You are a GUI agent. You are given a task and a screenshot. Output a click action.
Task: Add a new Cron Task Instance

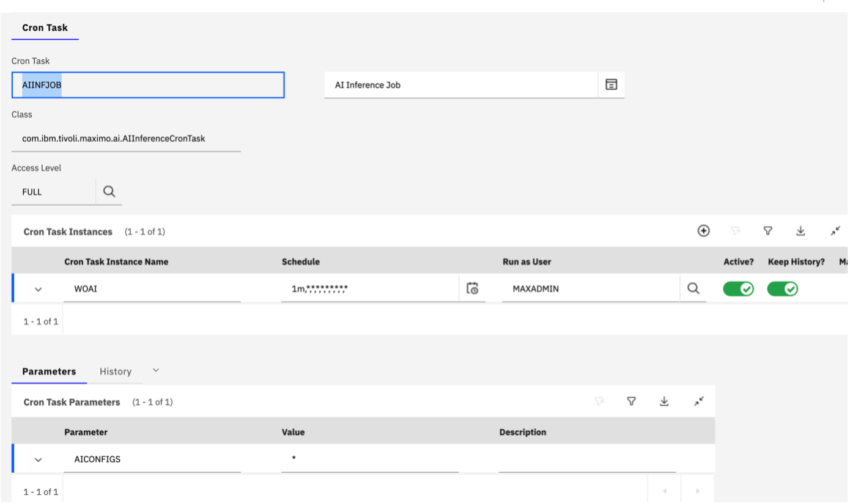(703, 231)
